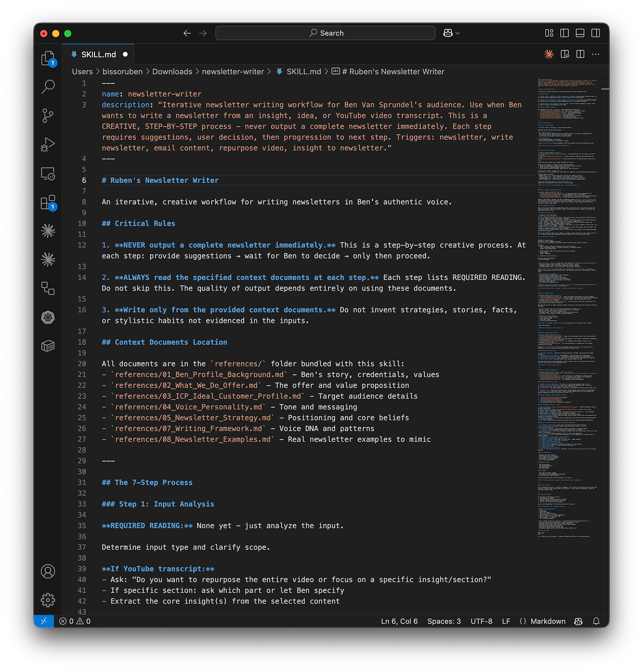Split the editor to the right
This screenshot has height=672, width=643.
coord(580,54)
